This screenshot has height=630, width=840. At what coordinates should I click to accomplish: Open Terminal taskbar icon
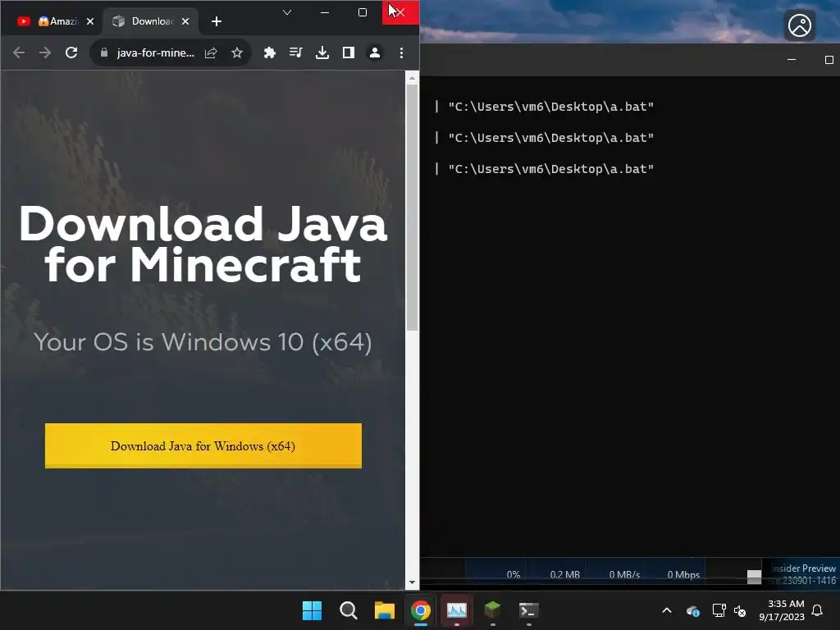click(x=529, y=610)
